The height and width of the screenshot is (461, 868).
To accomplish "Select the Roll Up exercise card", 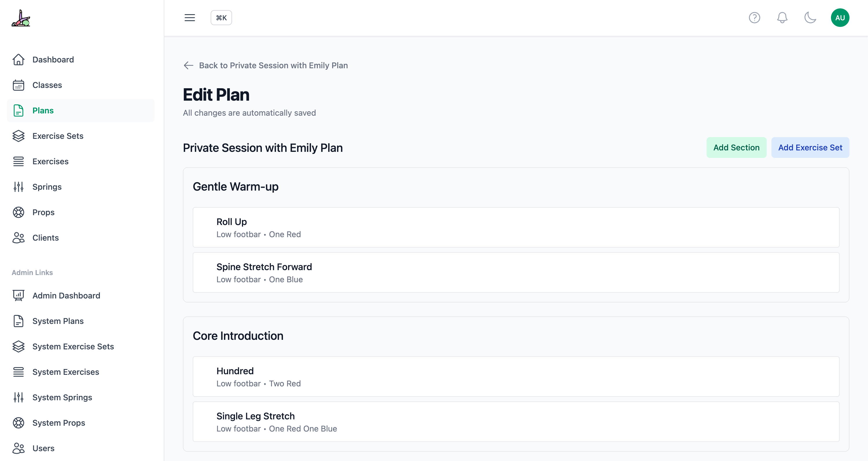I will (x=516, y=227).
